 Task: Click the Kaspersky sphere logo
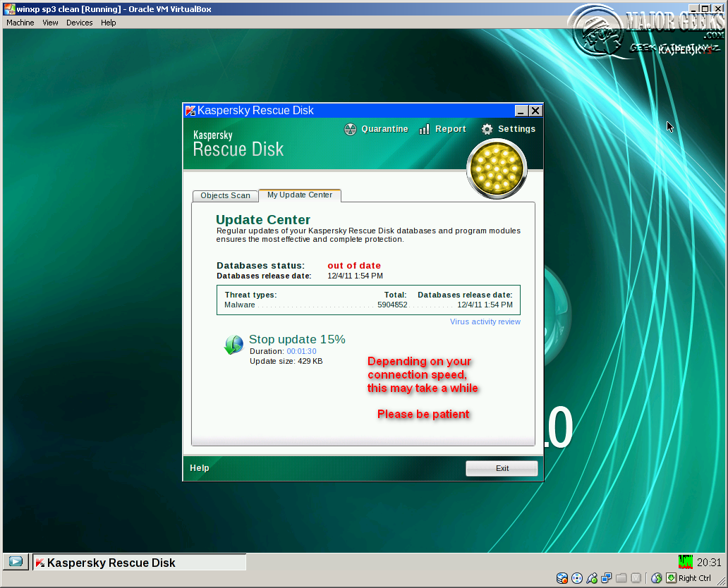tap(496, 169)
